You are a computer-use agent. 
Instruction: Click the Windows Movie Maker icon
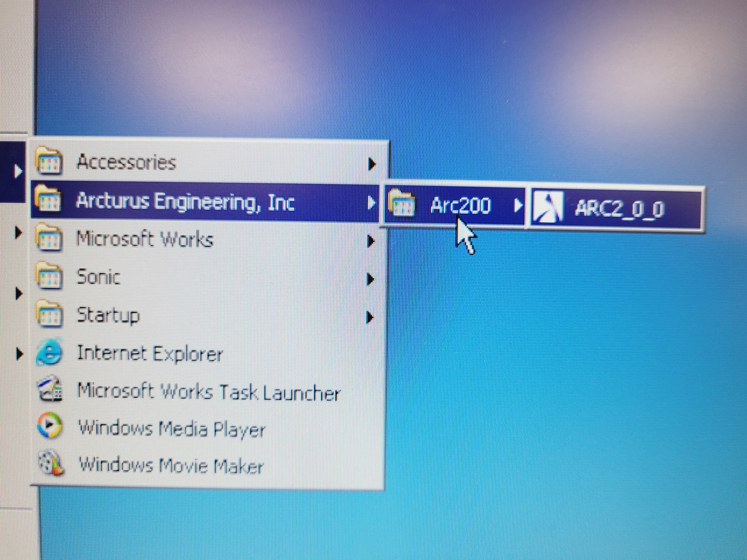pyautogui.click(x=50, y=463)
